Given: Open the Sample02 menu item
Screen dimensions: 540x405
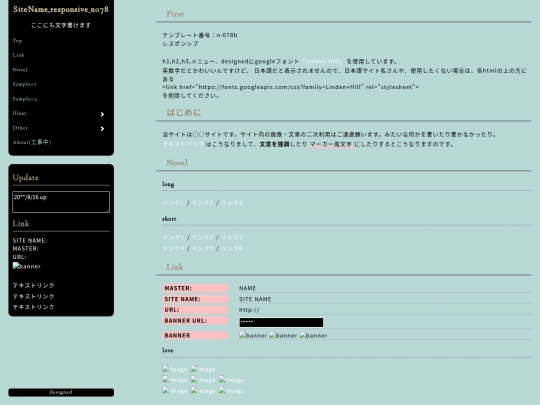Looking at the screenshot, I should coord(25,99).
